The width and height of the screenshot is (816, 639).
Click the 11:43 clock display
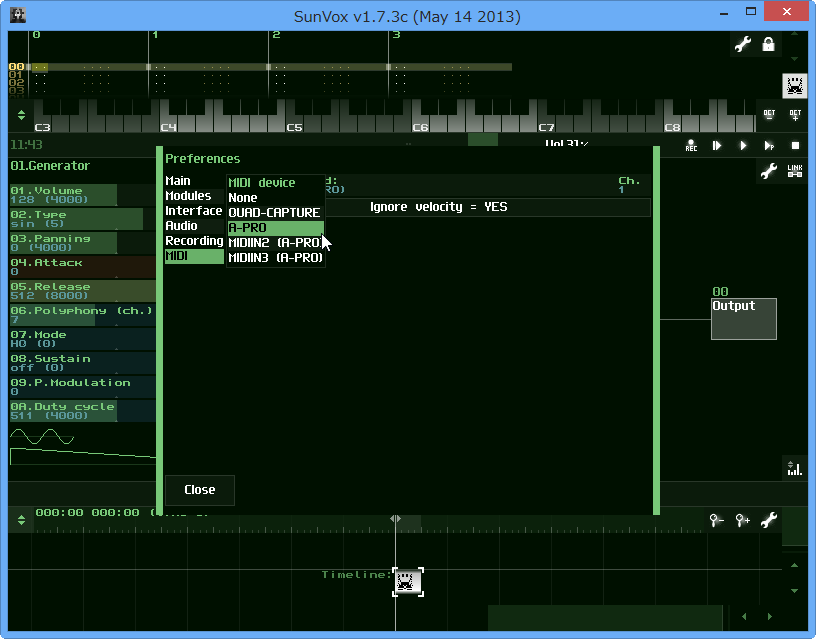pos(27,145)
